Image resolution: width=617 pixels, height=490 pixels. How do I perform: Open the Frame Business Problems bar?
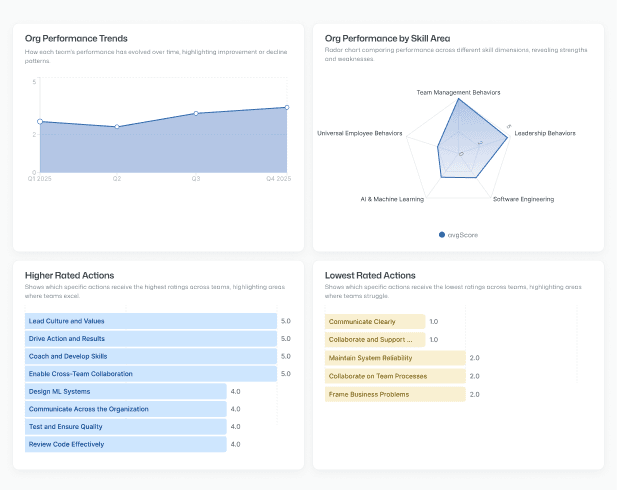[x=396, y=394]
